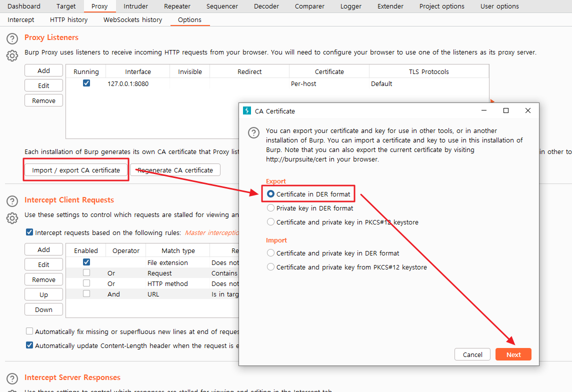Open User options tab
Image resolution: width=572 pixels, height=392 pixels.
point(499,6)
